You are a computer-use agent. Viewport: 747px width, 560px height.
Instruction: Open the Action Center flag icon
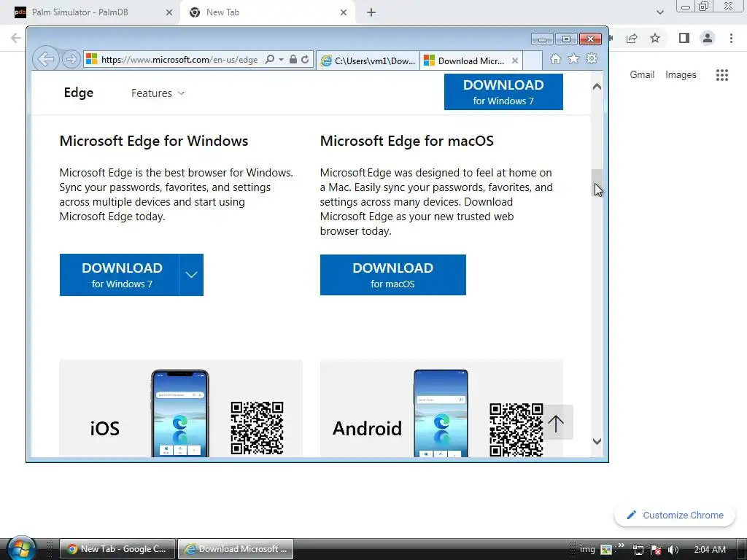pos(656,550)
